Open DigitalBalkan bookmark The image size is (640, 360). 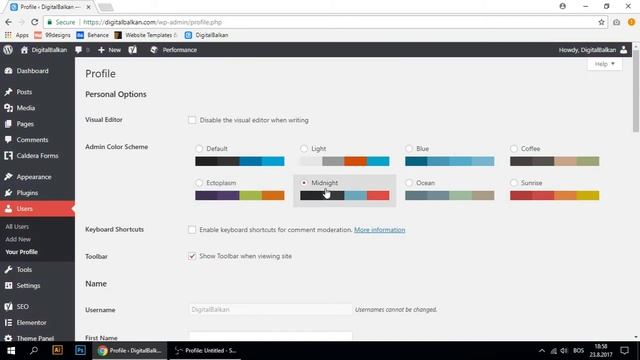pos(207,35)
